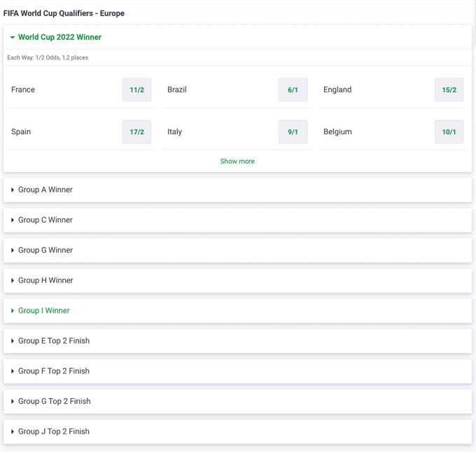Viewport: 476px width, 452px height.
Task: Select France odds 11/2
Action: [136, 90]
